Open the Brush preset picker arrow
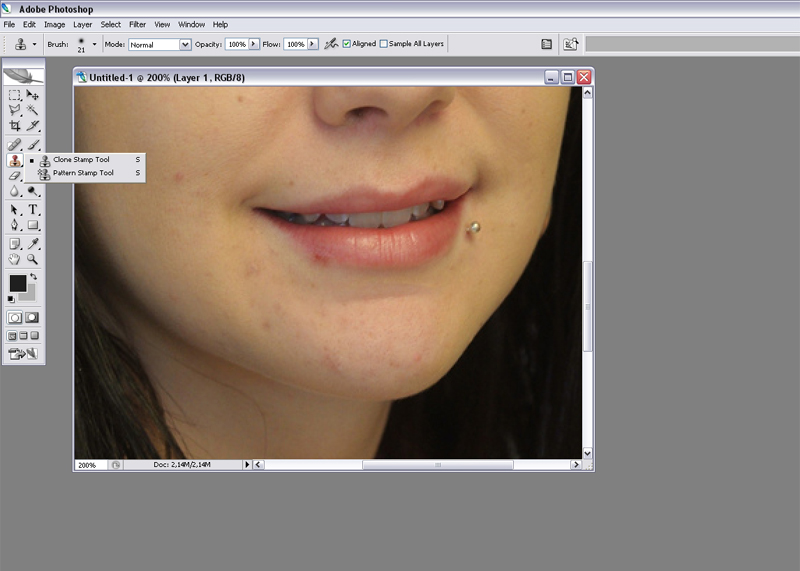Image resolution: width=800 pixels, height=571 pixels. 95,44
